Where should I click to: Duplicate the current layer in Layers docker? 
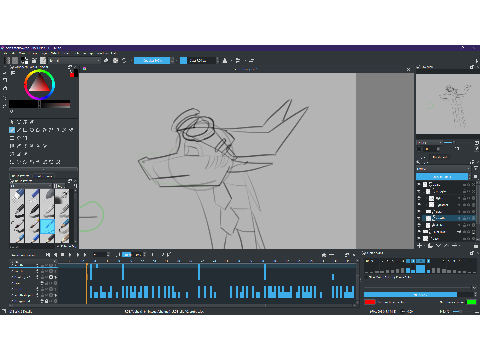pos(430,245)
